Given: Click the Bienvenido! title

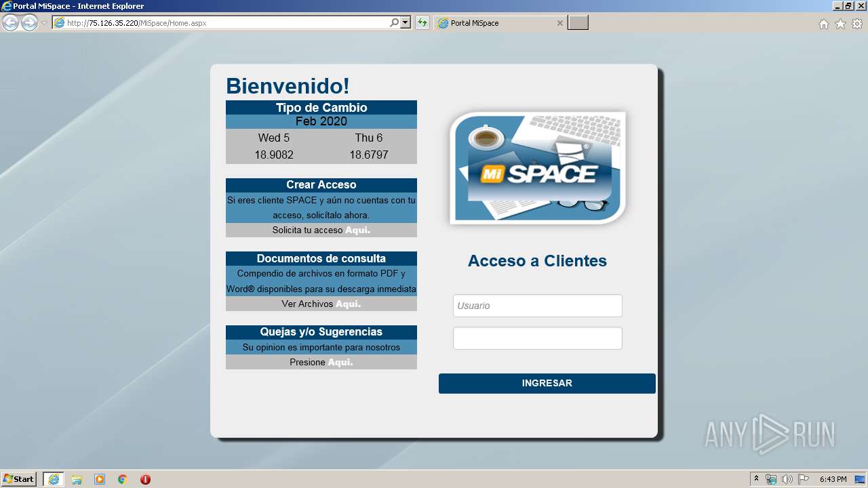Looking at the screenshot, I should tap(288, 86).
